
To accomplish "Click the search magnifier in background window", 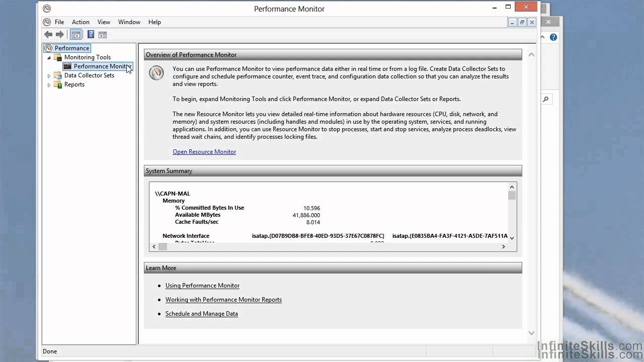I will 546,99.
